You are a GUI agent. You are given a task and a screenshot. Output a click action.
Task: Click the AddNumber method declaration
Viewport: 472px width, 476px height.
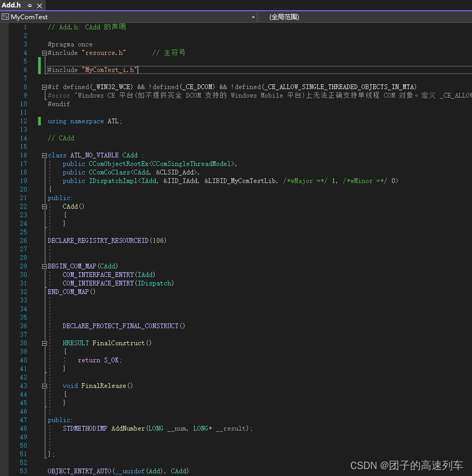coord(158,429)
